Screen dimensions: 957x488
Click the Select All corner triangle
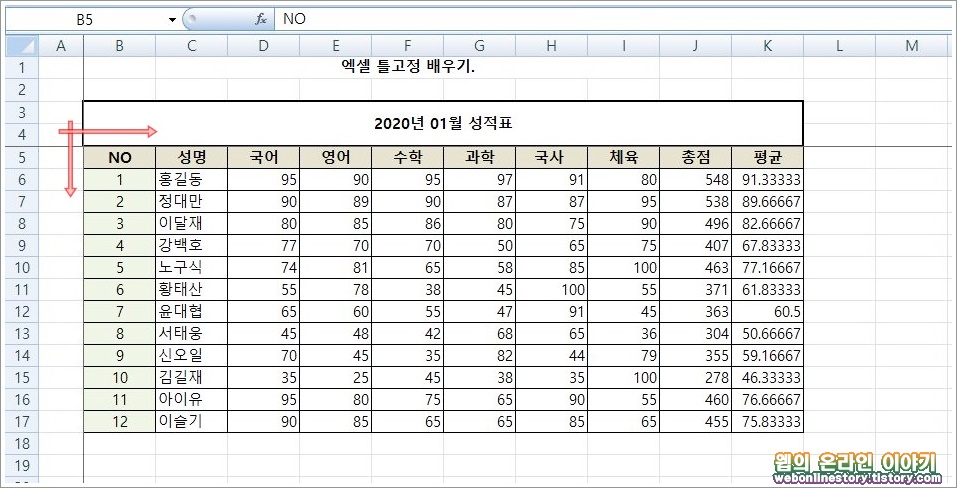(x=22, y=46)
